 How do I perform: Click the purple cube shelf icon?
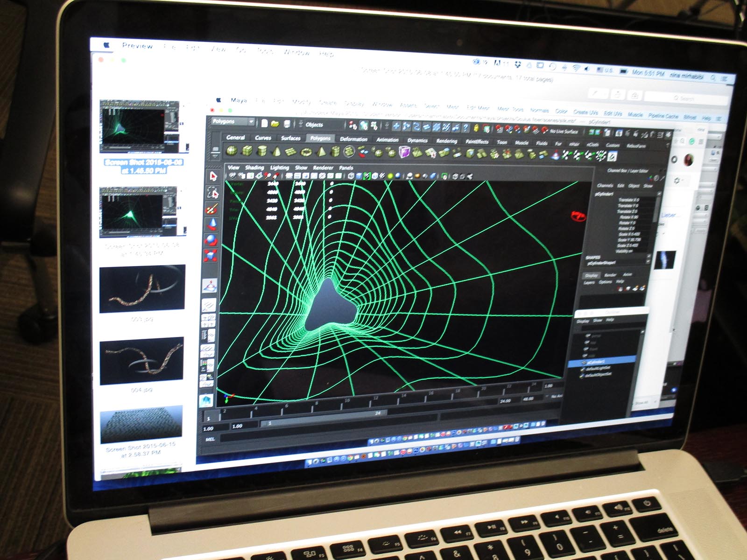404,152
